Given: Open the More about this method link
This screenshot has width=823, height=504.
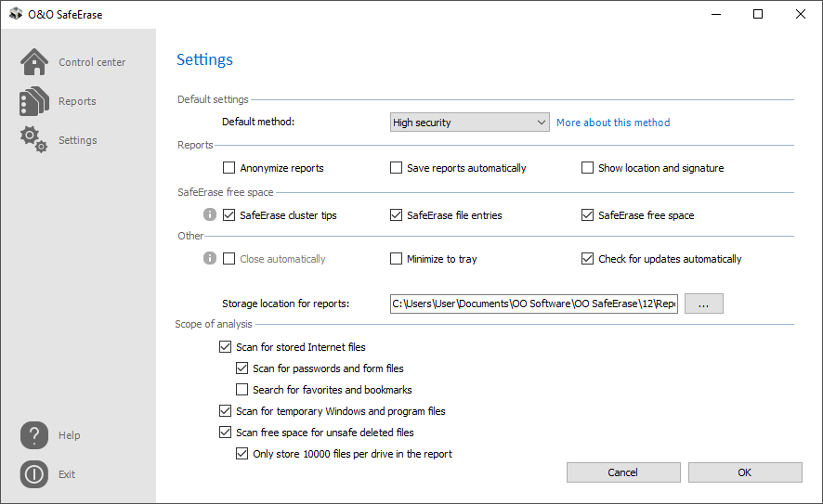Looking at the screenshot, I should pyautogui.click(x=613, y=123).
